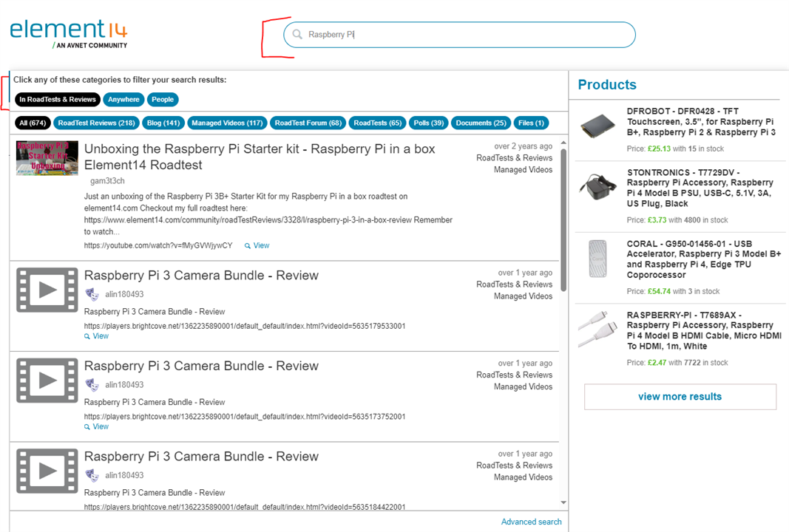Click video film icon of videoId 5635179533001 result
The height and width of the screenshot is (532, 789).
(x=47, y=290)
